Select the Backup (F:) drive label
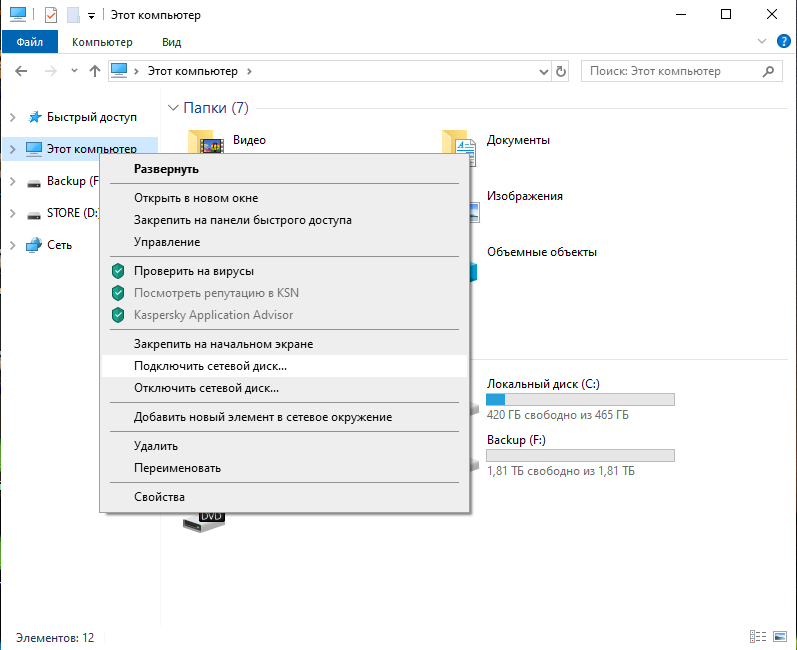The image size is (797, 650). coord(516,440)
